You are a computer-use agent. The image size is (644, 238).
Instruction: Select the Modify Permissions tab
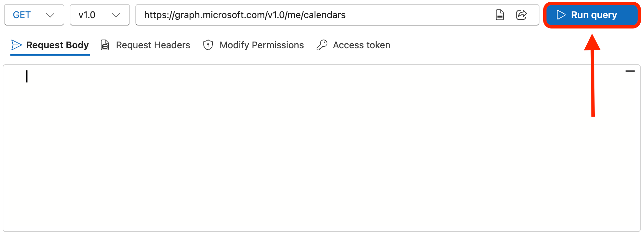pos(261,45)
